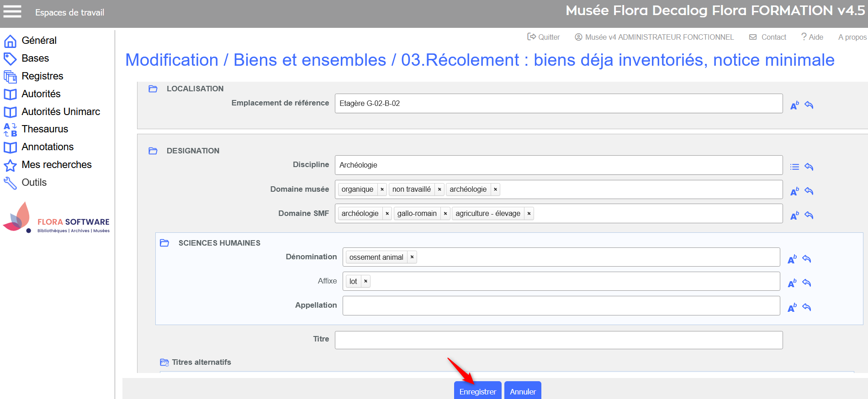Click the undo arrow next to Affixe

tap(806, 283)
